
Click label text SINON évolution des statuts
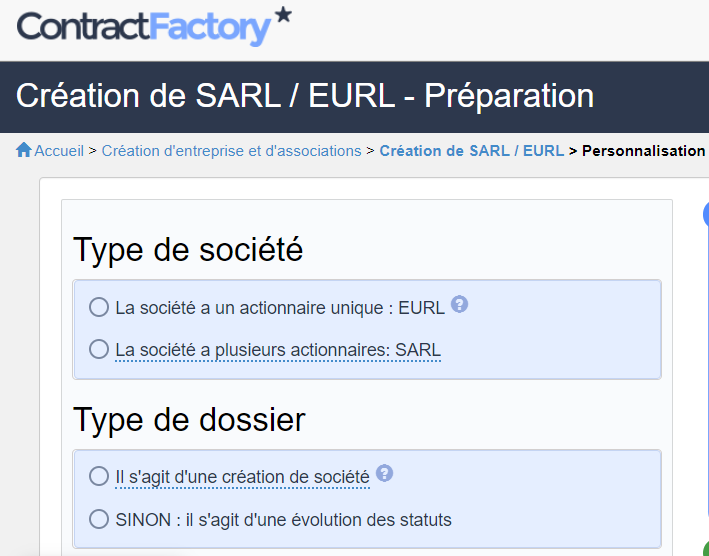284,520
